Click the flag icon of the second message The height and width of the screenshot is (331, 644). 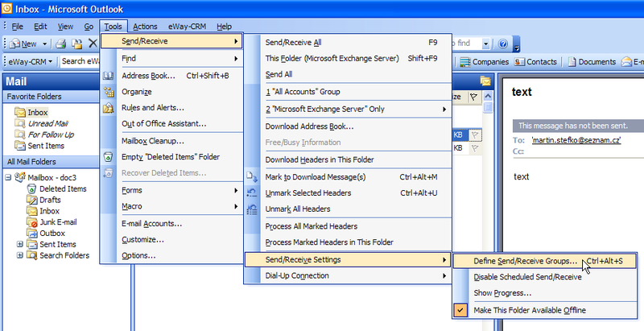(475, 148)
